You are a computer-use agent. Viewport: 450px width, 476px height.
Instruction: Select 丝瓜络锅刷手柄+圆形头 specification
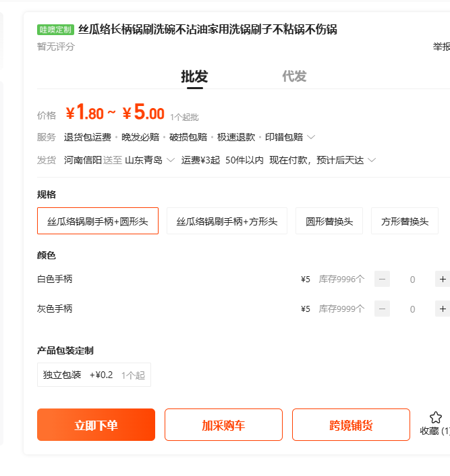98,221
